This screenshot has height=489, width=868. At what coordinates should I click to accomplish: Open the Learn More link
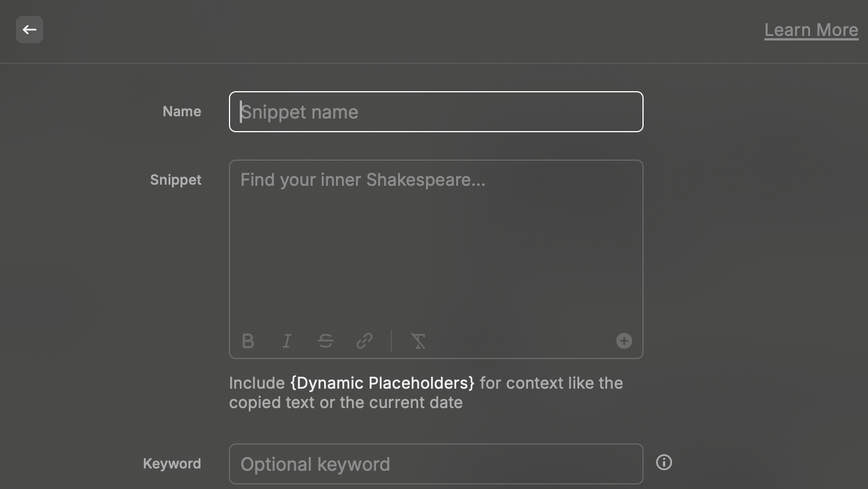tap(811, 30)
